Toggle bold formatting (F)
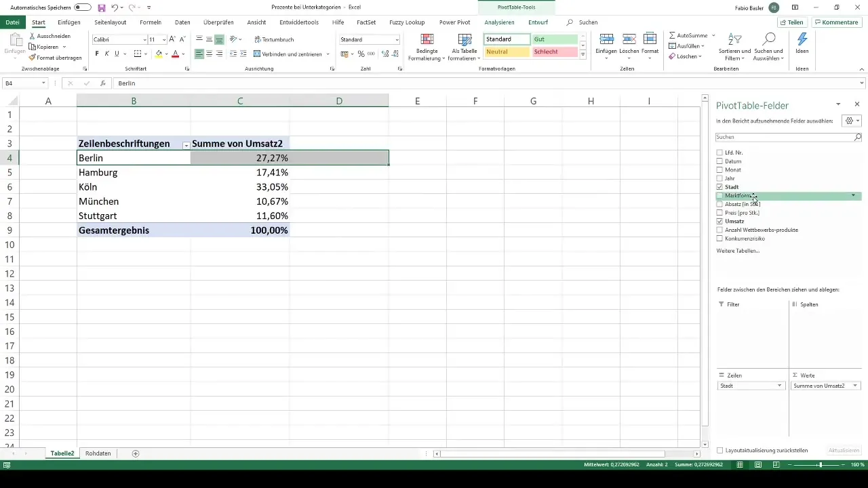Screen dimensions: 868x488 [97, 54]
